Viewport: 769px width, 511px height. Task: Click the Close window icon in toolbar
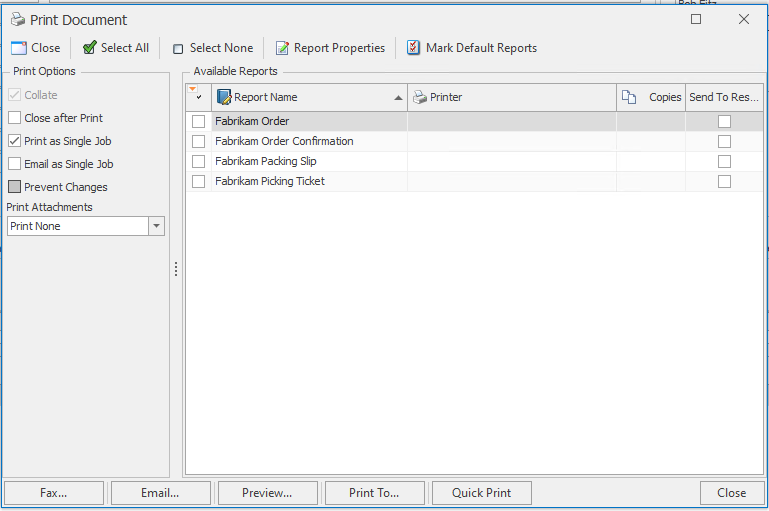[18, 48]
